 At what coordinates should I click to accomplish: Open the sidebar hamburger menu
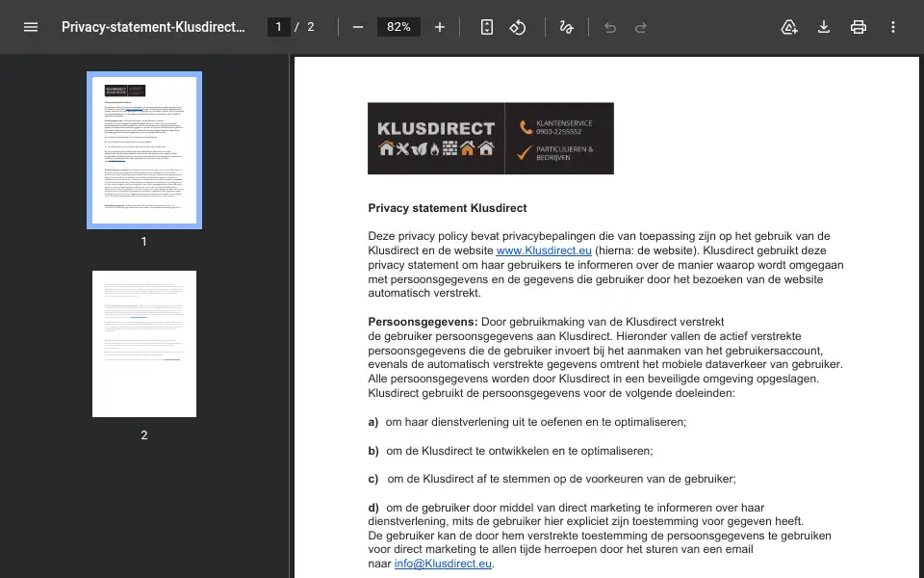tap(31, 27)
